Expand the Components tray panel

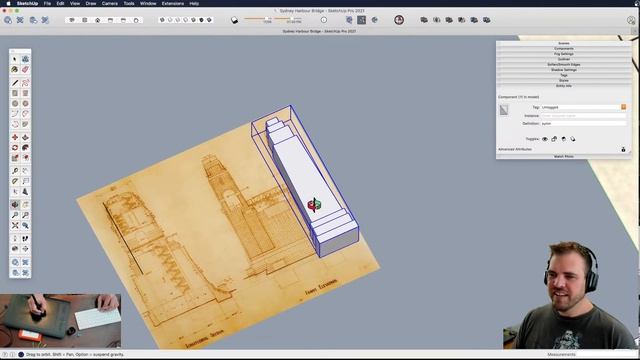(564, 49)
